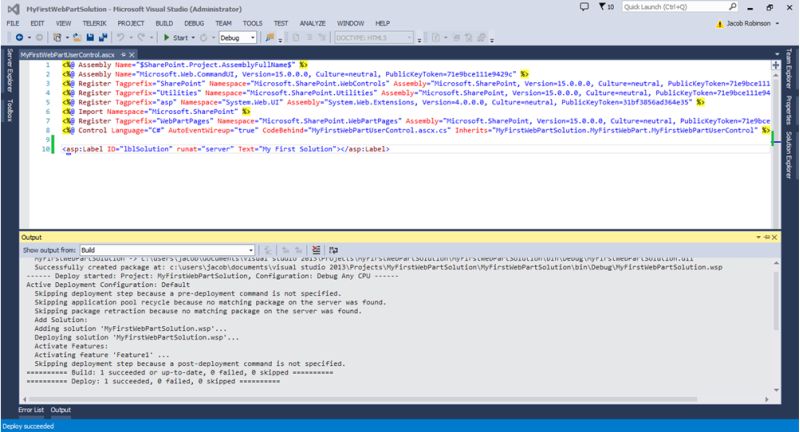Click the editor split-window plus icon
Image resolution: width=800 pixels, height=432 pixels.
[x=776, y=65]
